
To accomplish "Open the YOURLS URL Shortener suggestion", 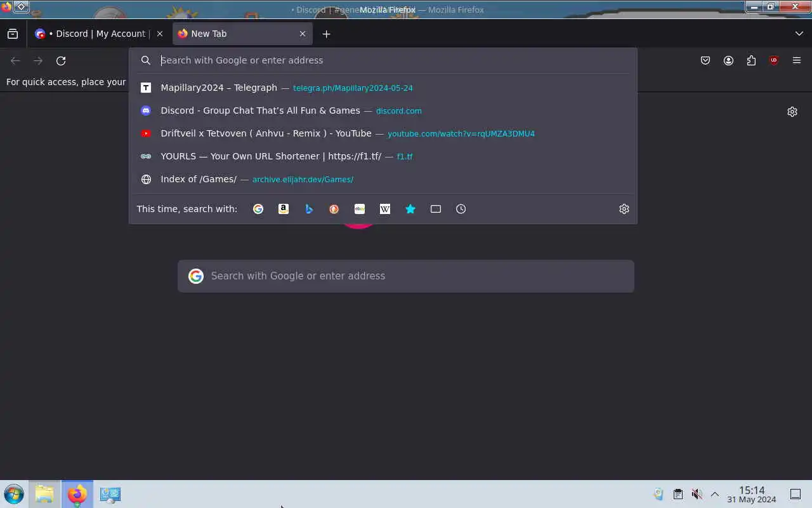I will tap(383, 156).
